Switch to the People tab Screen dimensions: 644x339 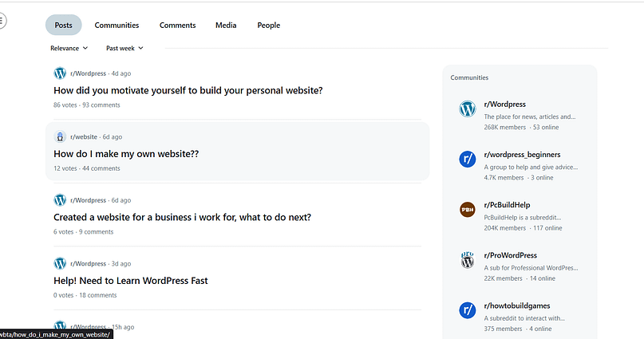click(269, 25)
